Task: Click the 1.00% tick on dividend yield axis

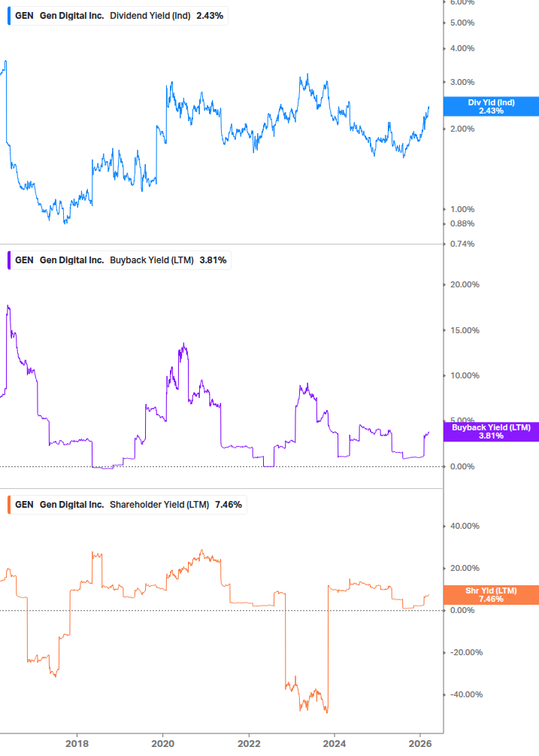Action: [462, 209]
